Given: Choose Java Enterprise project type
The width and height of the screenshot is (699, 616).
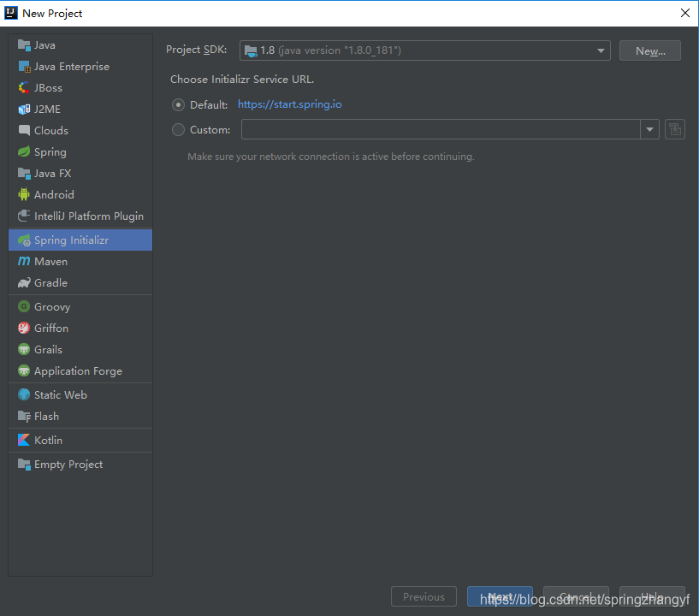Looking at the screenshot, I should [80, 67].
